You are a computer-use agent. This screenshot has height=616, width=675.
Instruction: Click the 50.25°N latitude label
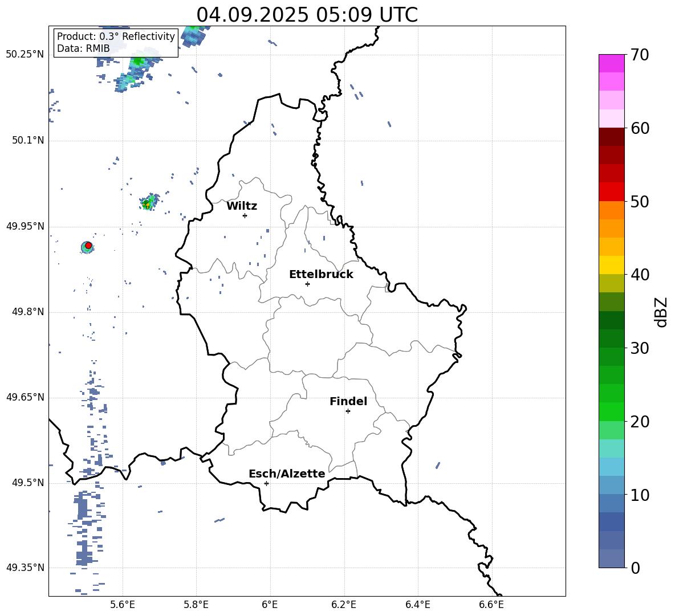tap(25, 55)
